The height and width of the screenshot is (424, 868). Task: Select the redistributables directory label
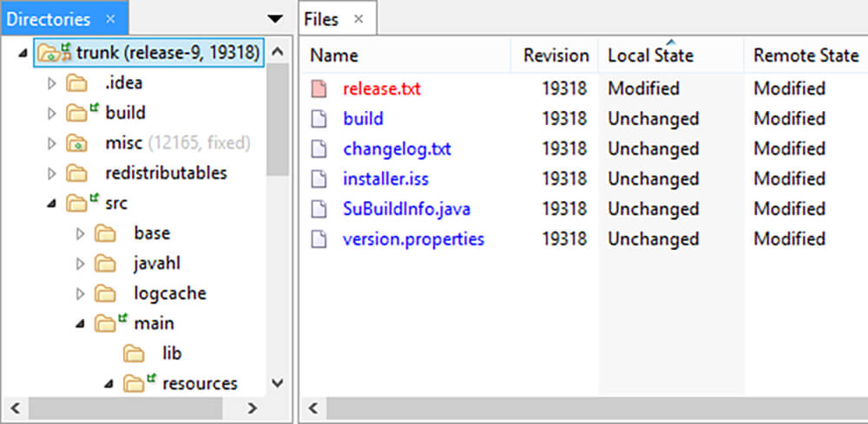pyautogui.click(x=166, y=173)
